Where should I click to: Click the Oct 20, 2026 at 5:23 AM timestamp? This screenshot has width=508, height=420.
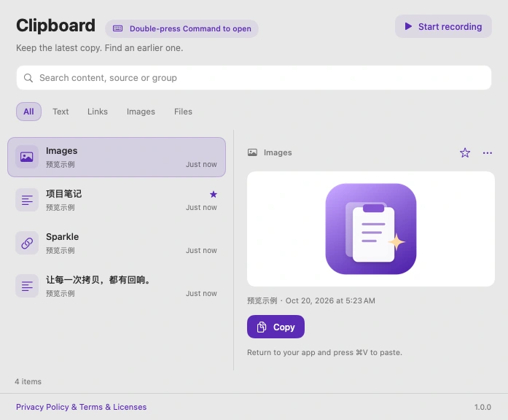pyautogui.click(x=330, y=300)
